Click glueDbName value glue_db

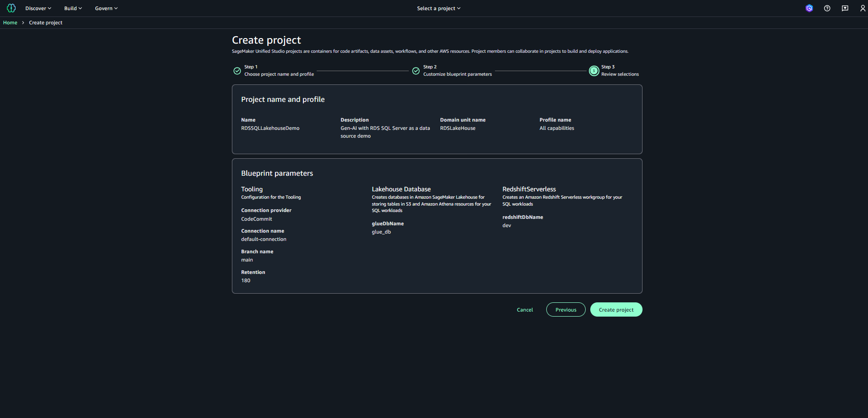381,232
